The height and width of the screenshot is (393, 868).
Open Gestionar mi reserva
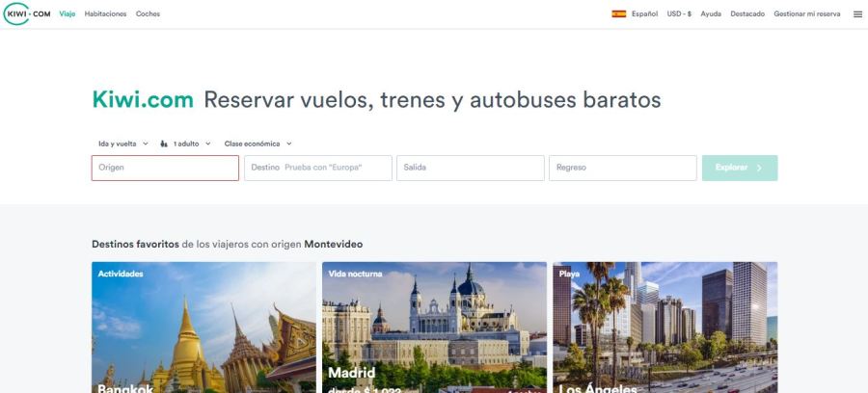coord(806,14)
